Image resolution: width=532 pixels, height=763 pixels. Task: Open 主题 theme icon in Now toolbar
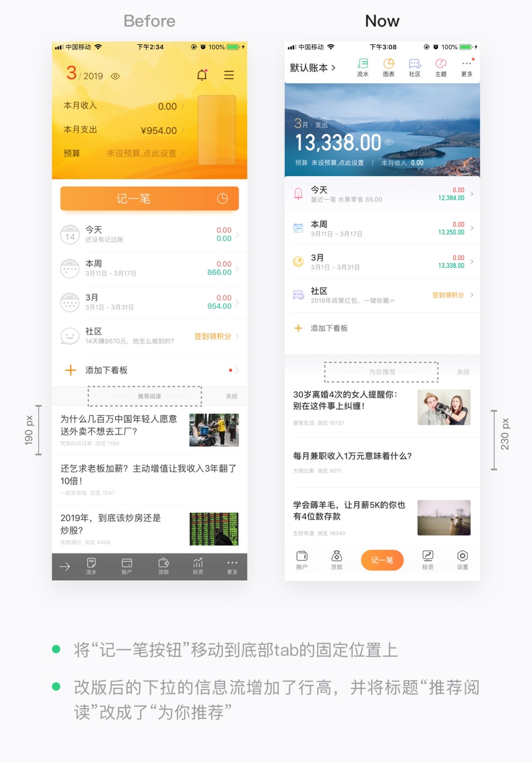pos(441,68)
